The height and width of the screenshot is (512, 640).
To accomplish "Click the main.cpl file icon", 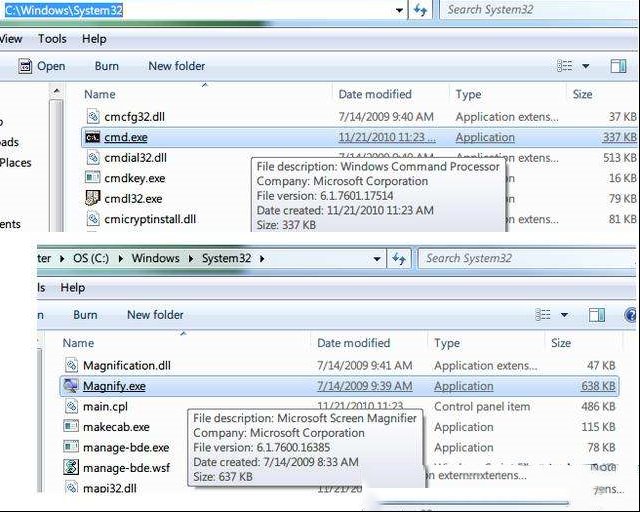I will 72,406.
